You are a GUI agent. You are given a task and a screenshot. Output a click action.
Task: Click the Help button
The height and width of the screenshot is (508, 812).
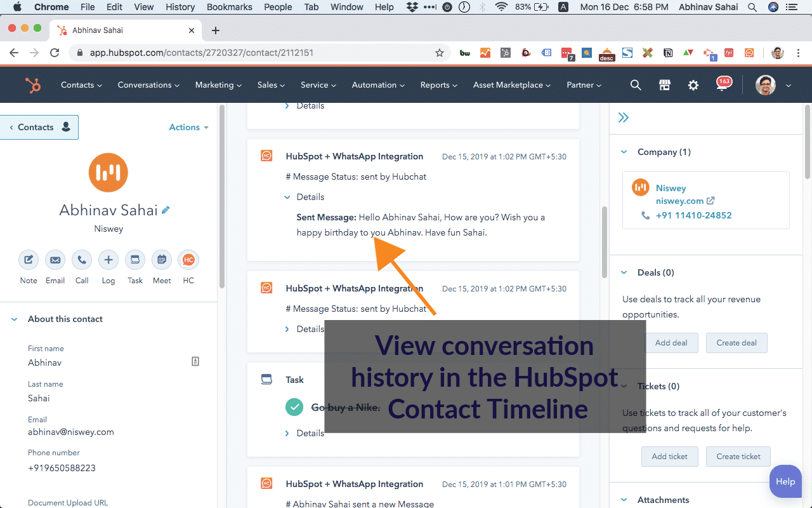[x=785, y=481]
